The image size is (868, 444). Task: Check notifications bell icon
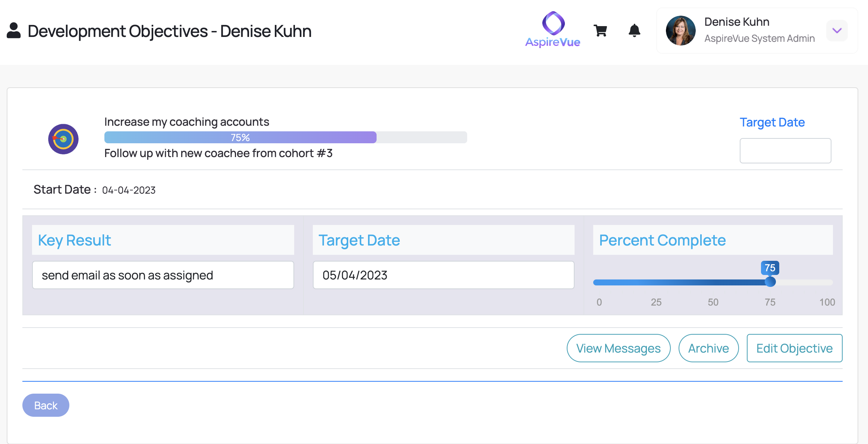pos(634,31)
